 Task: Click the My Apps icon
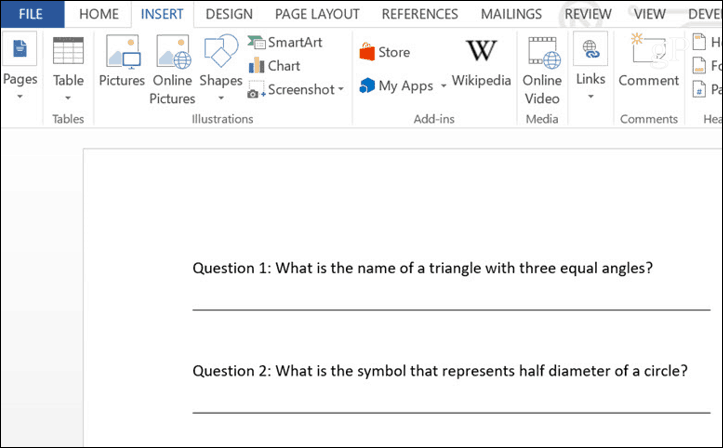pyautogui.click(x=367, y=85)
